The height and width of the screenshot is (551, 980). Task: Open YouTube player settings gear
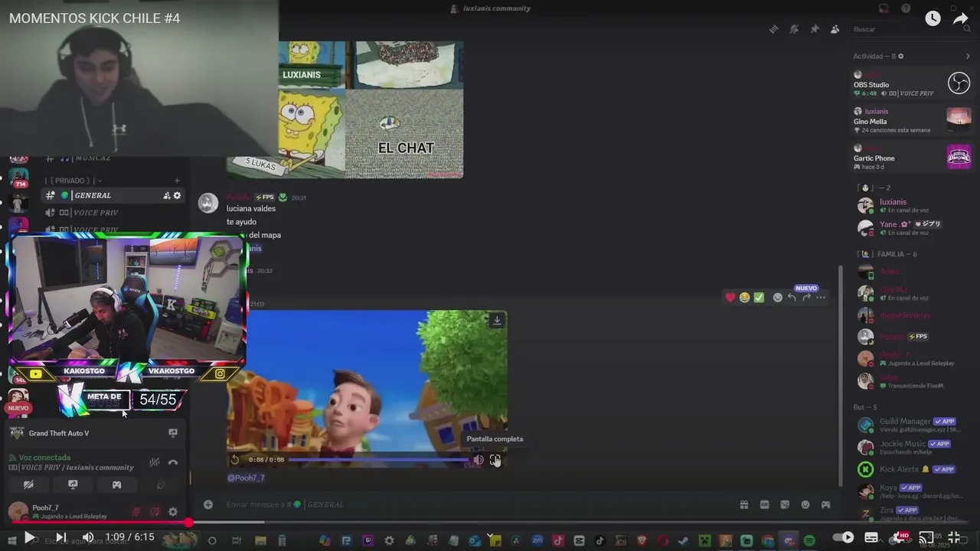pos(899,537)
